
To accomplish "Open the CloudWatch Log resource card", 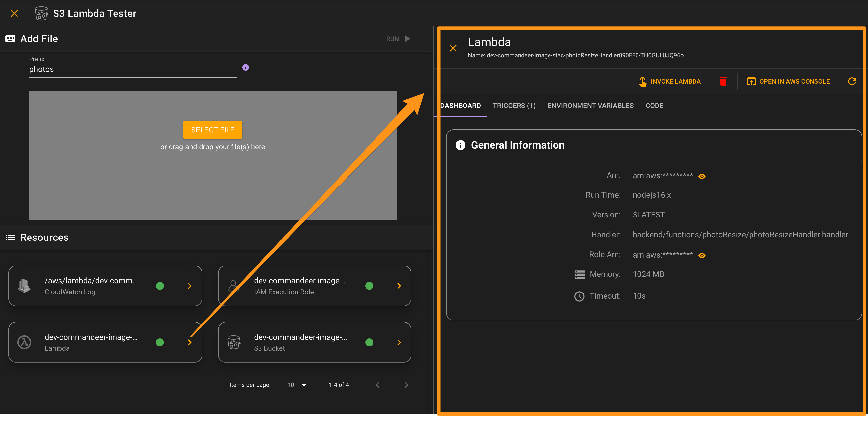I will pyautogui.click(x=105, y=286).
